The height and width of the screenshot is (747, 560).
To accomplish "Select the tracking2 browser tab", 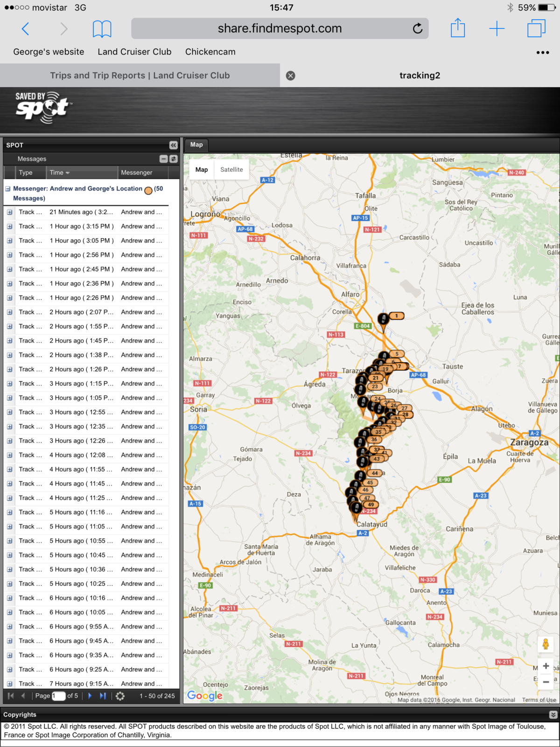I will 420,75.
